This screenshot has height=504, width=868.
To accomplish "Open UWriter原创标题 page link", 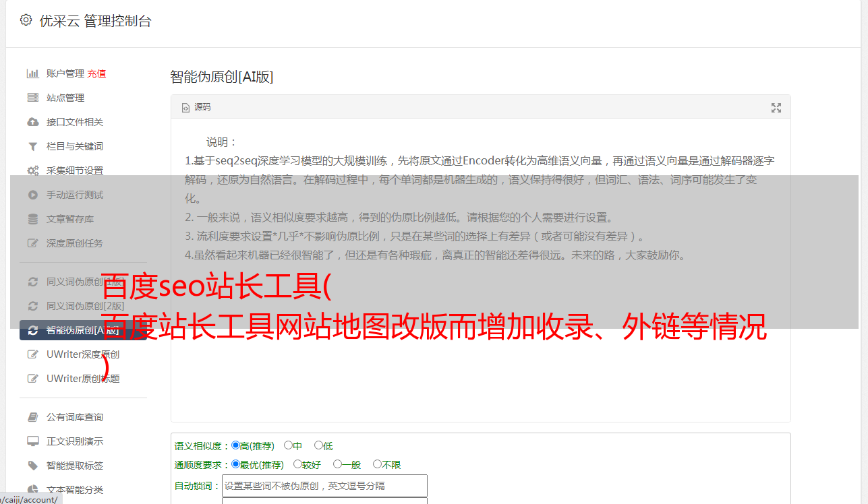I will point(83,379).
